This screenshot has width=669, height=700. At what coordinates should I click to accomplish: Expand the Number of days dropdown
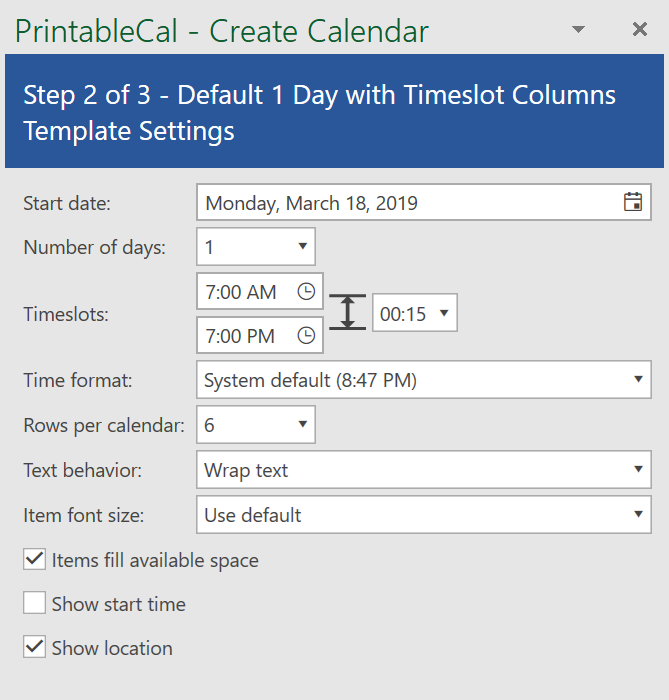pyautogui.click(x=302, y=247)
